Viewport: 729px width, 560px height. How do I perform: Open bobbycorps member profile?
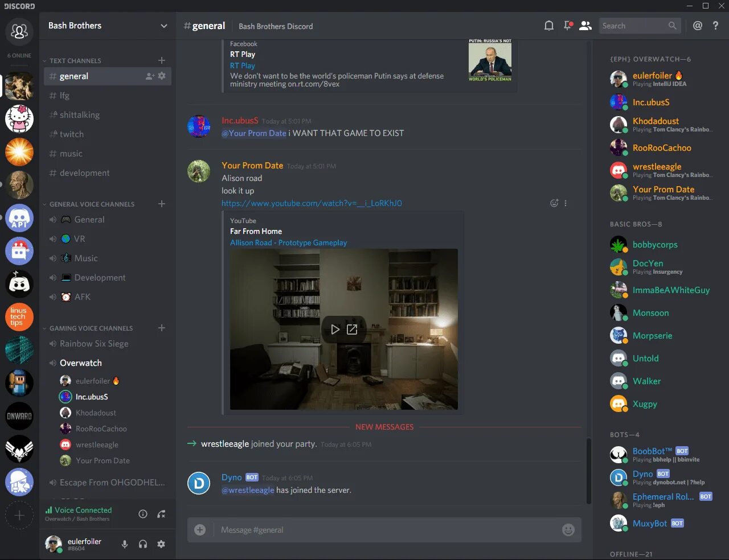661,245
